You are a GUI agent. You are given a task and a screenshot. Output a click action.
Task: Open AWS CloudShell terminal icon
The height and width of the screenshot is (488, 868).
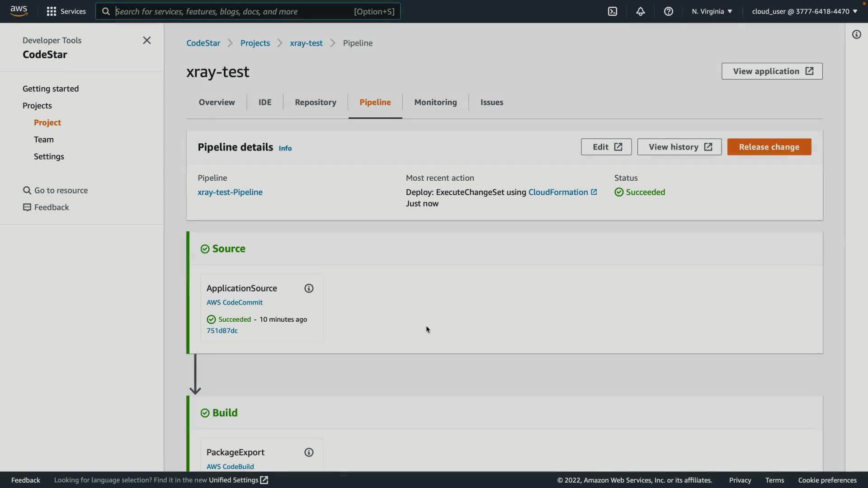pyautogui.click(x=612, y=11)
